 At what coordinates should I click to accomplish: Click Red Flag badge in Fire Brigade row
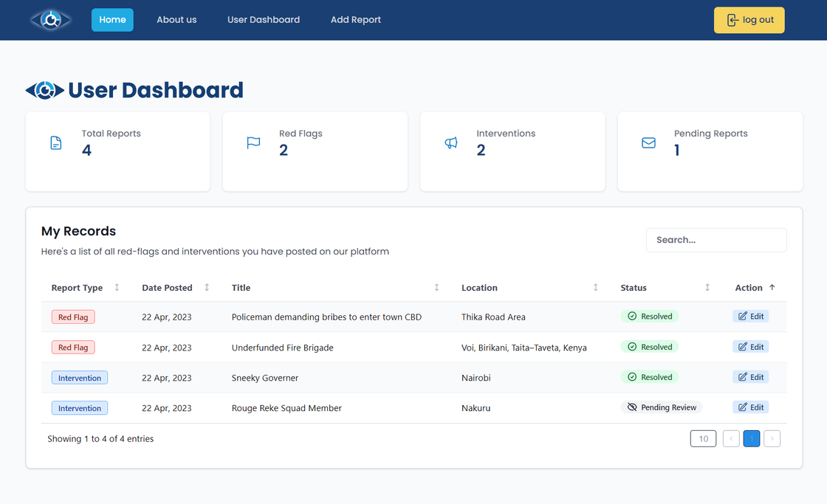coord(73,348)
